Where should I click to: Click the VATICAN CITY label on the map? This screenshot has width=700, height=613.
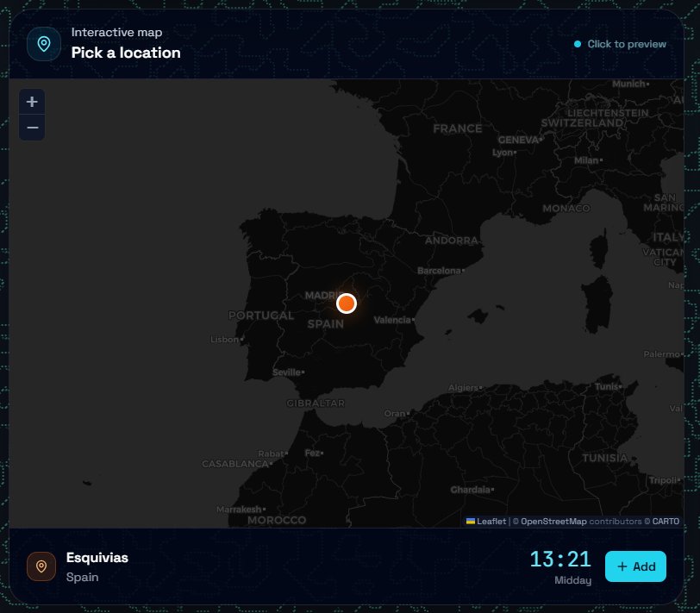664,257
